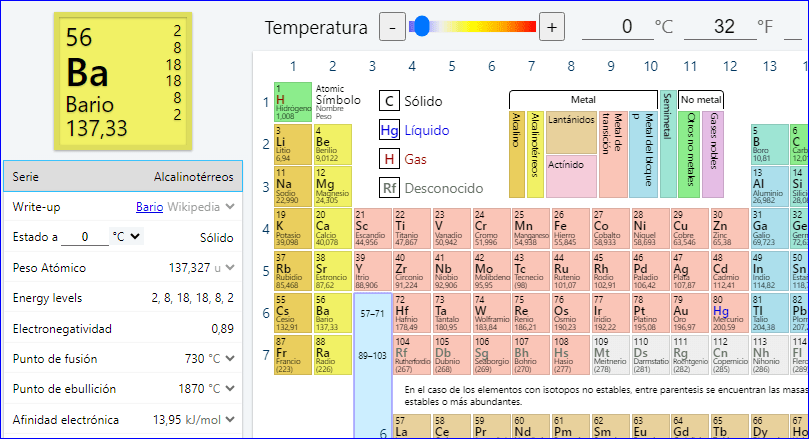Select the Lithium (Li) element cell
The height and width of the screenshot is (439, 809).
tap(293, 144)
